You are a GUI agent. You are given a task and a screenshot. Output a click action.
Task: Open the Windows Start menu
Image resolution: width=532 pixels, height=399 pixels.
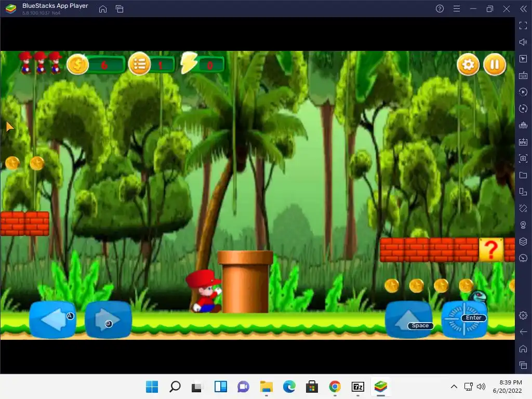coord(152,387)
